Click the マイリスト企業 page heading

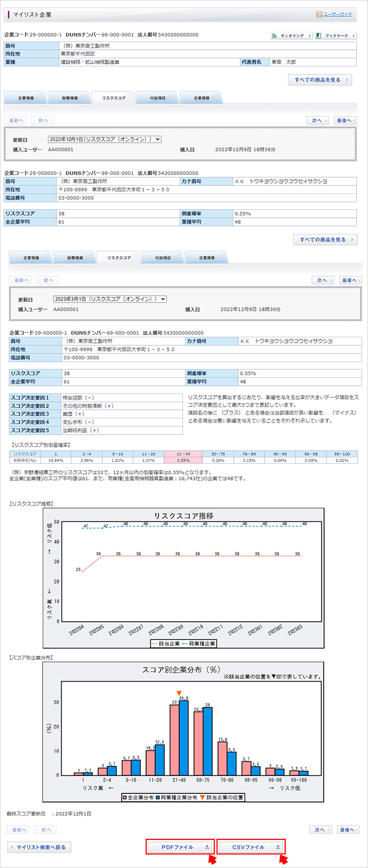(x=32, y=15)
